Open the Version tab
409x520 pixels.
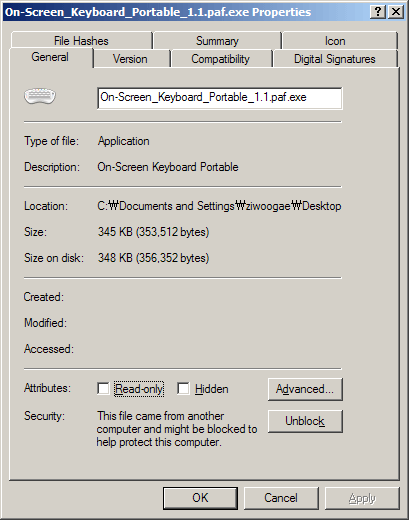coord(131,59)
